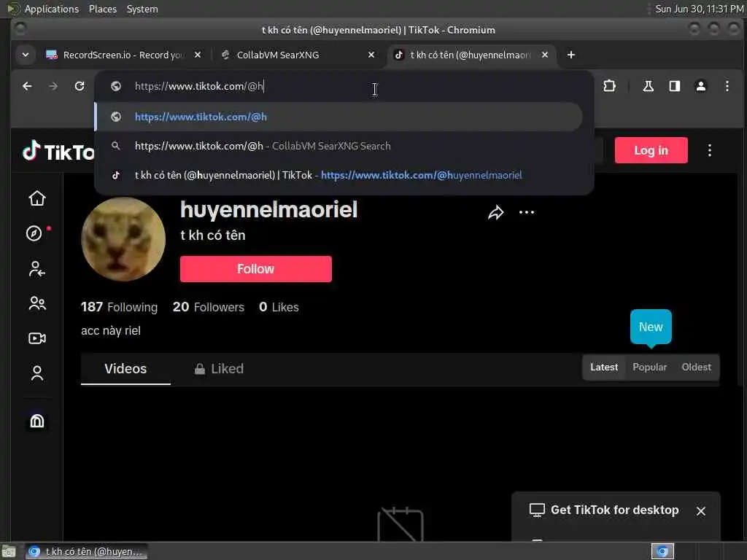Choose the https://www.tiktok.com/@h URL suggestion
This screenshot has width=747, height=560.
click(338, 117)
